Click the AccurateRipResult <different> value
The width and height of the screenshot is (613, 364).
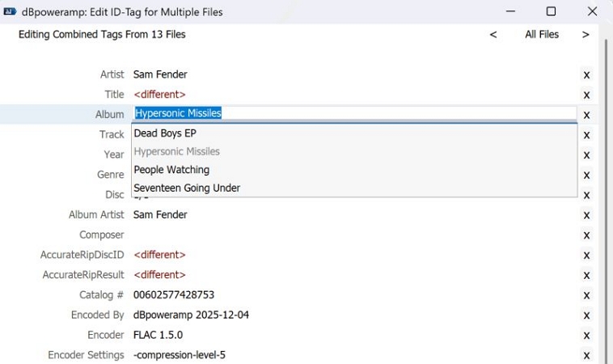pyautogui.click(x=159, y=275)
